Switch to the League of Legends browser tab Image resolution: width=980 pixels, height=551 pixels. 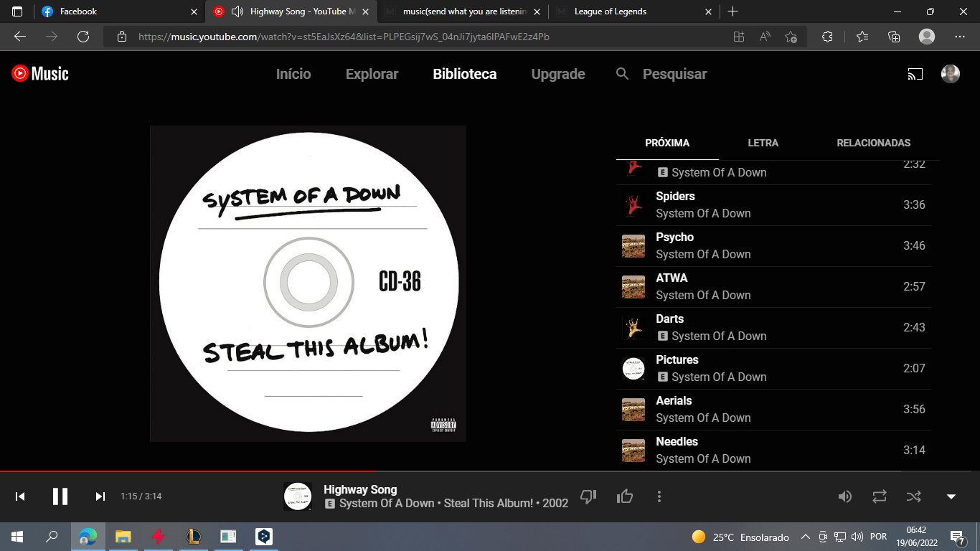click(x=633, y=11)
